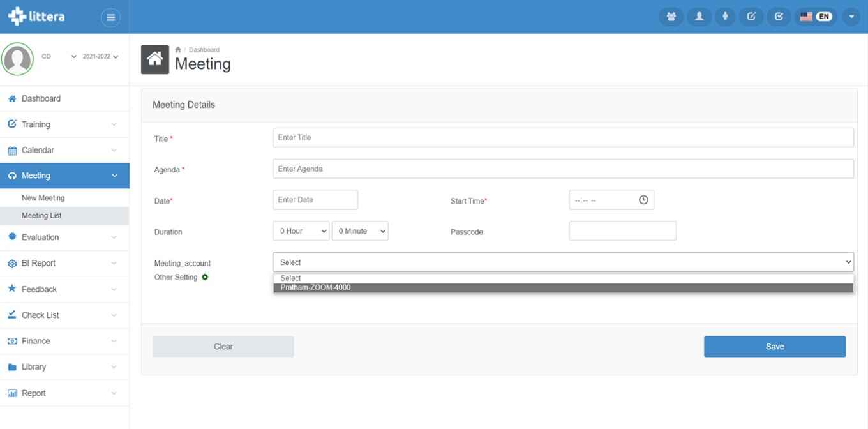Click the group users icon in top bar
Viewport: 868px width, 429px height.
pos(671,17)
